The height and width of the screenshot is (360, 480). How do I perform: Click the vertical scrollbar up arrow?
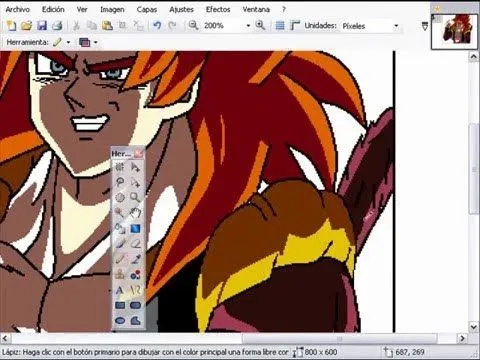pos(473,57)
